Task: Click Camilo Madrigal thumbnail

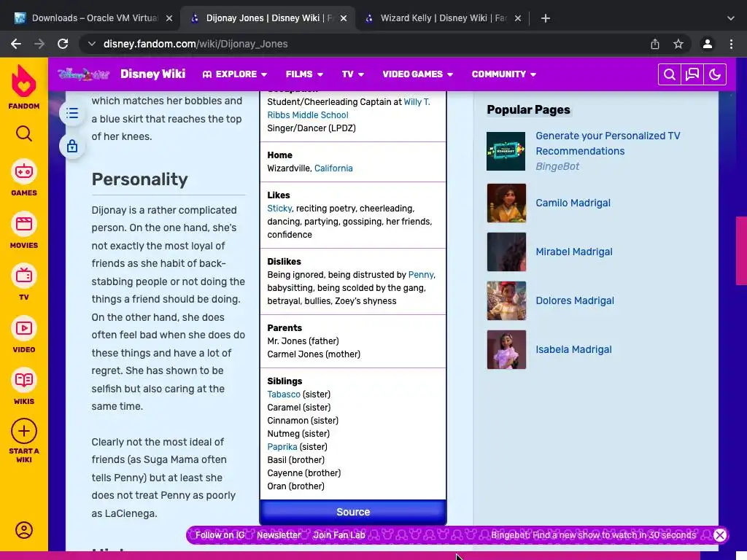Action: [506, 203]
